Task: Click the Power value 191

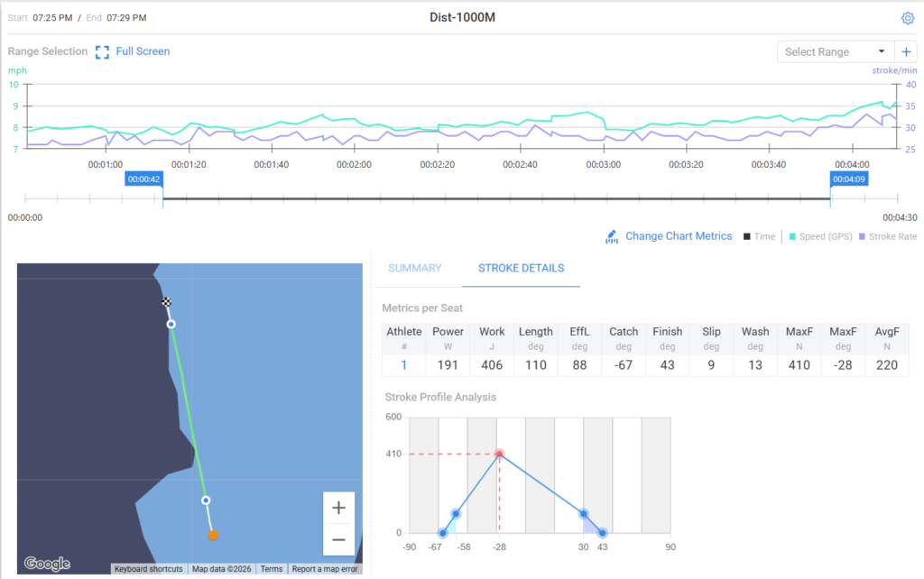Action: coord(448,365)
